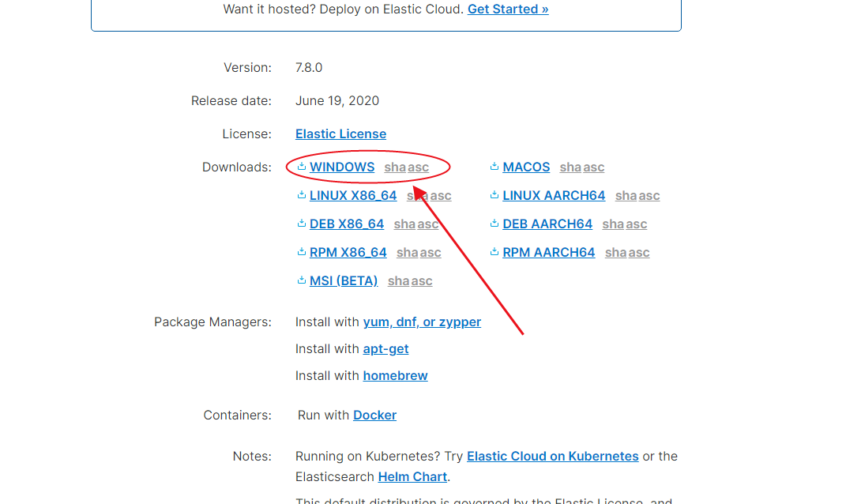This screenshot has height=504, width=861.
Task: Follow the Get Started » link
Action: point(508,9)
